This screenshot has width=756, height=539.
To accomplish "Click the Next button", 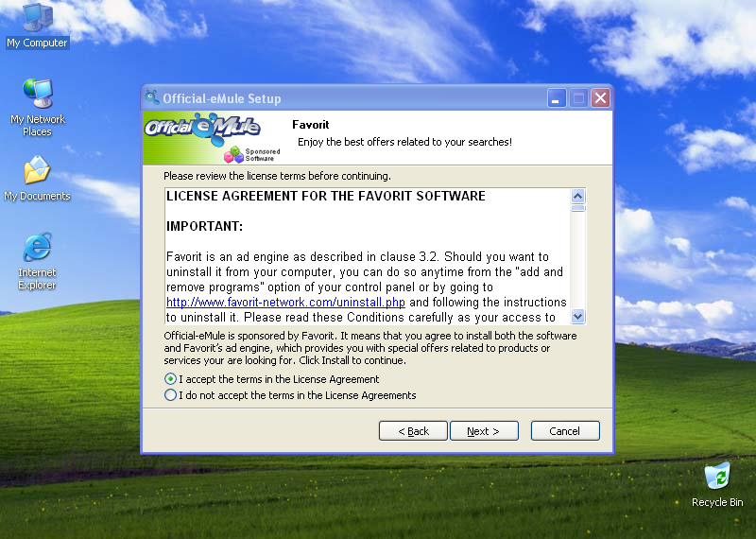I will (484, 431).
